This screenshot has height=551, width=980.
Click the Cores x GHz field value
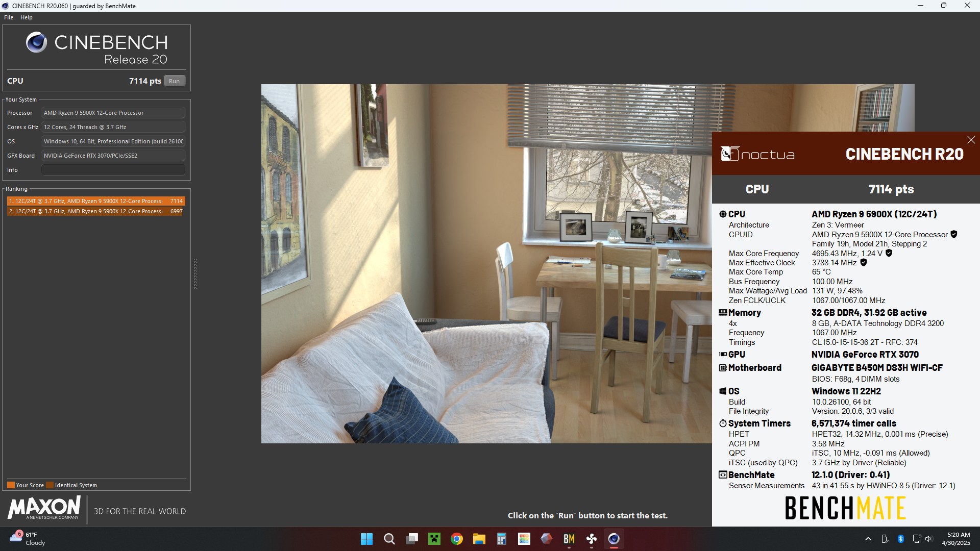(x=113, y=127)
